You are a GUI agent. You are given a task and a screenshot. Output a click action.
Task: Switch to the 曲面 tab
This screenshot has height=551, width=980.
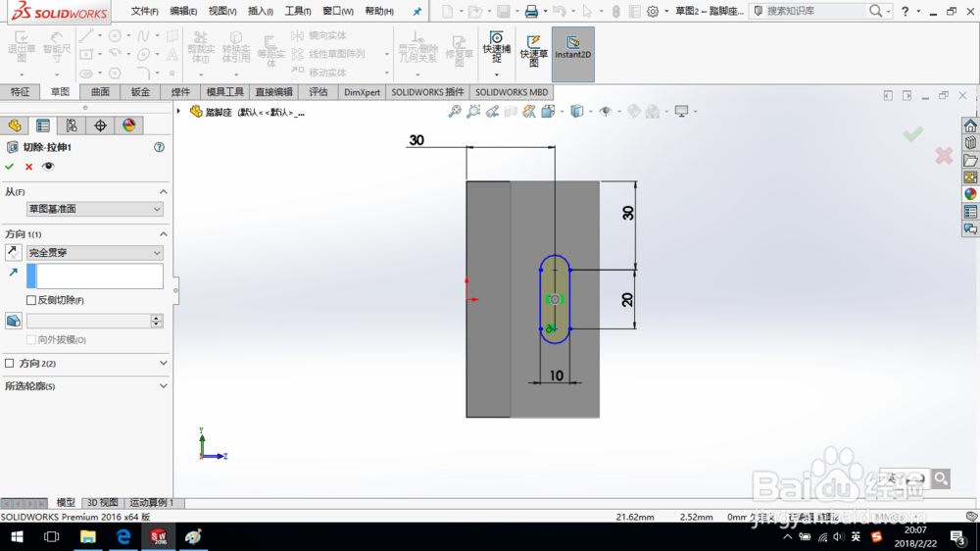click(100, 92)
